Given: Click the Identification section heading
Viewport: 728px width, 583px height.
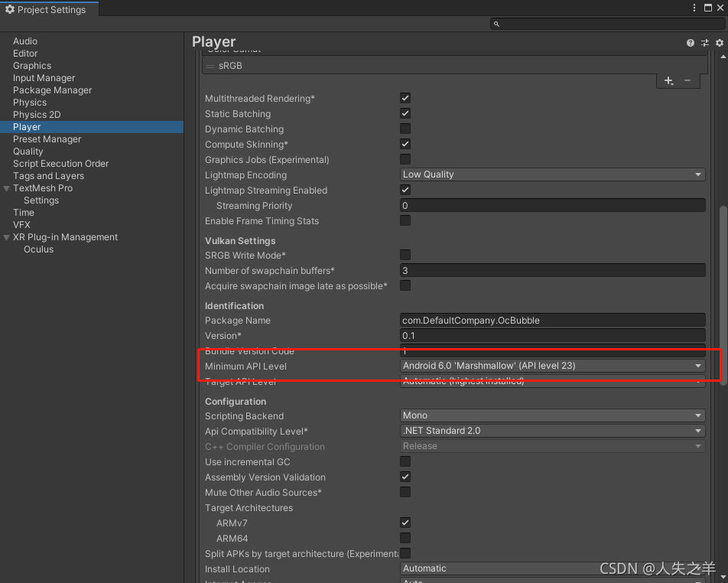Looking at the screenshot, I should point(235,306).
